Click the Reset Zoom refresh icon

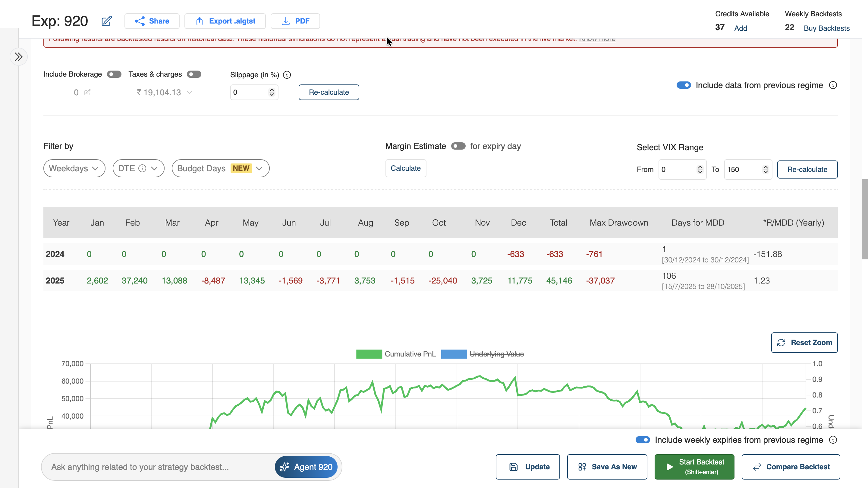click(x=781, y=343)
